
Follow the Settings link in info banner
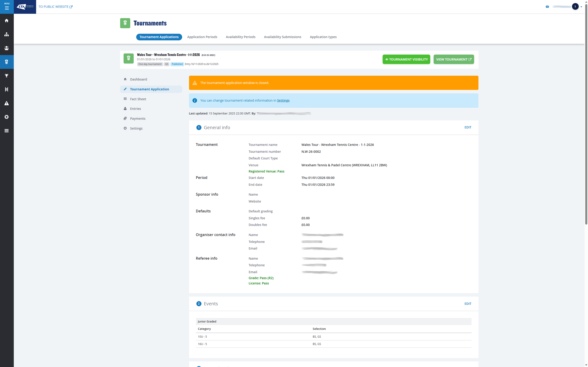[x=283, y=100]
